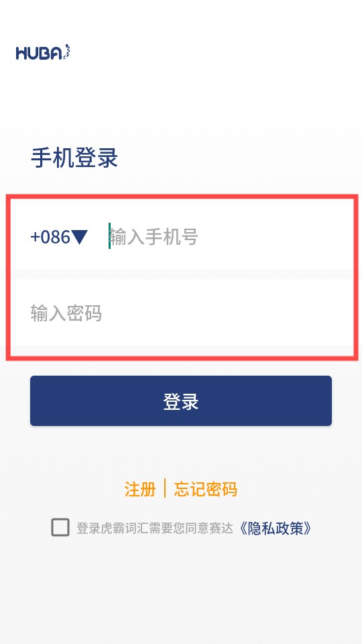This screenshot has height=644, width=362.
Task: Click the curved swoosh on HUBA logo
Action: [67, 52]
